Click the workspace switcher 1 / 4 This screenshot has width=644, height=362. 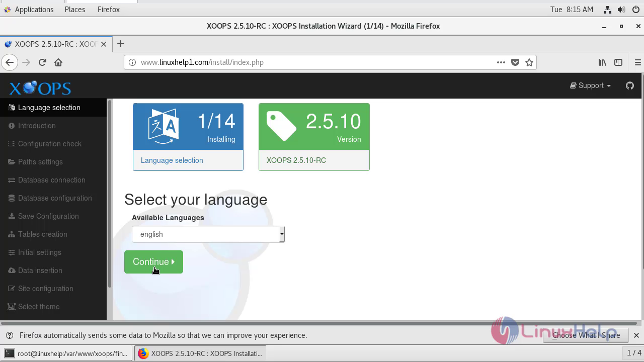pos(633,353)
